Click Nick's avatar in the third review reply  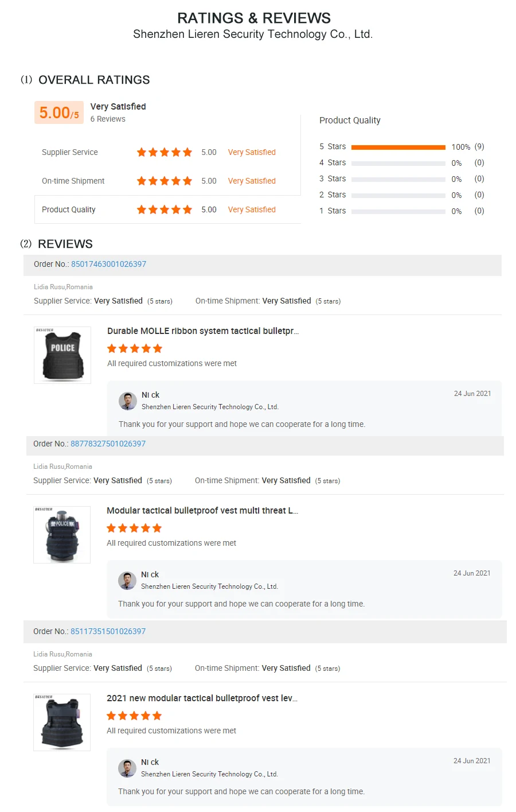(x=127, y=768)
